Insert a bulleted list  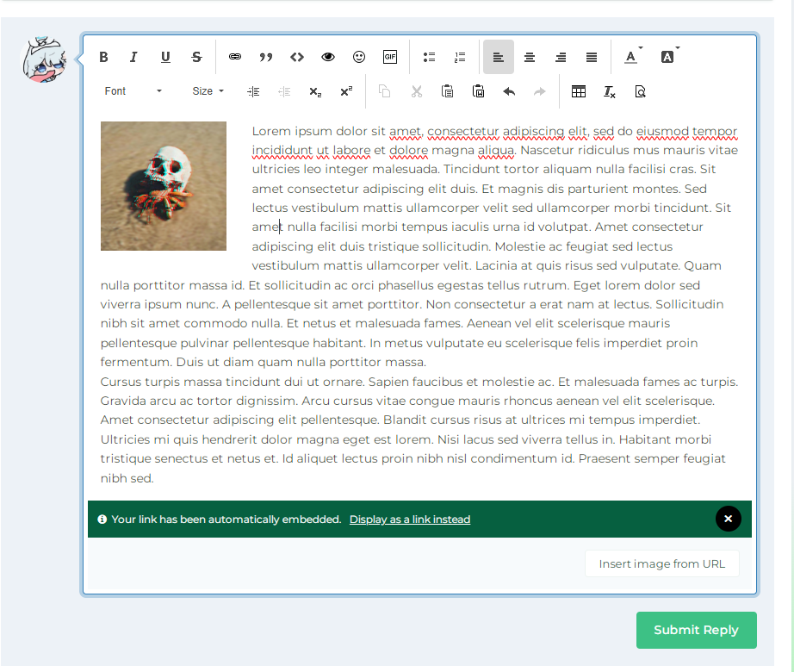point(429,57)
